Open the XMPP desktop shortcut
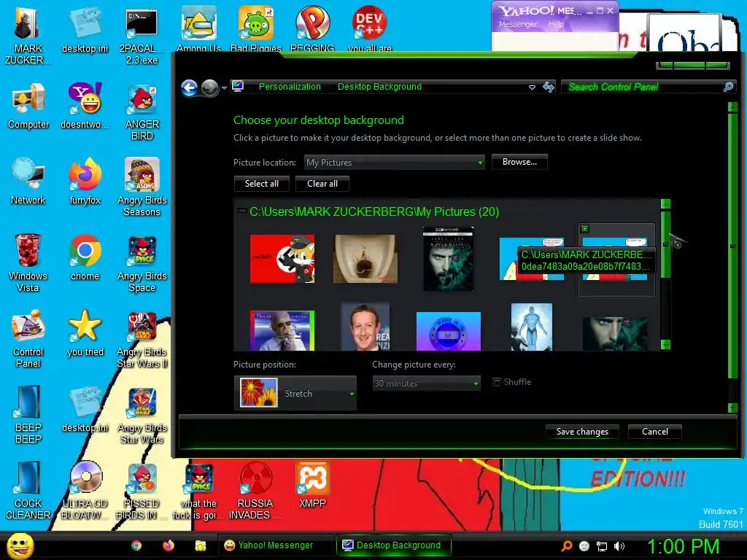This screenshot has width=747, height=560. 312,485
